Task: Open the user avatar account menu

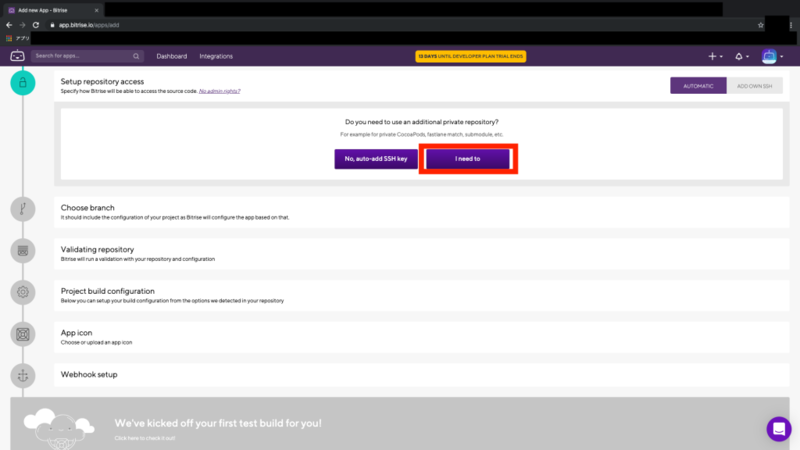Action: click(x=772, y=56)
